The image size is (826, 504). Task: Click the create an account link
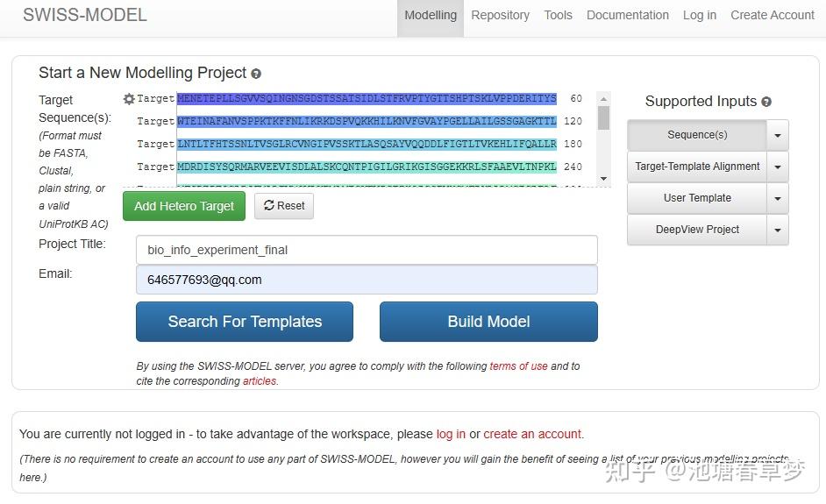[x=532, y=434]
